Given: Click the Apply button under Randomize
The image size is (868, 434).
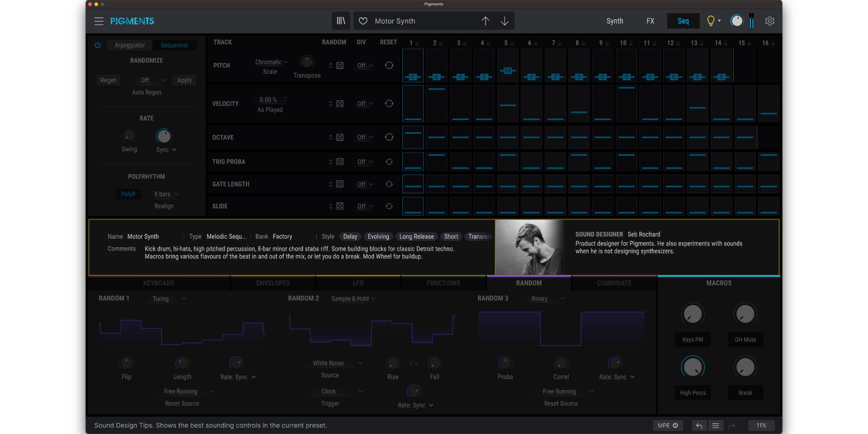Looking at the screenshot, I should coord(184,80).
